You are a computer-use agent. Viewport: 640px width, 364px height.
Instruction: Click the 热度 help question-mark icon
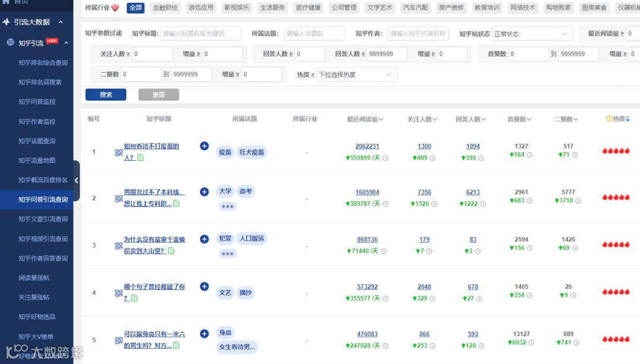click(x=609, y=118)
